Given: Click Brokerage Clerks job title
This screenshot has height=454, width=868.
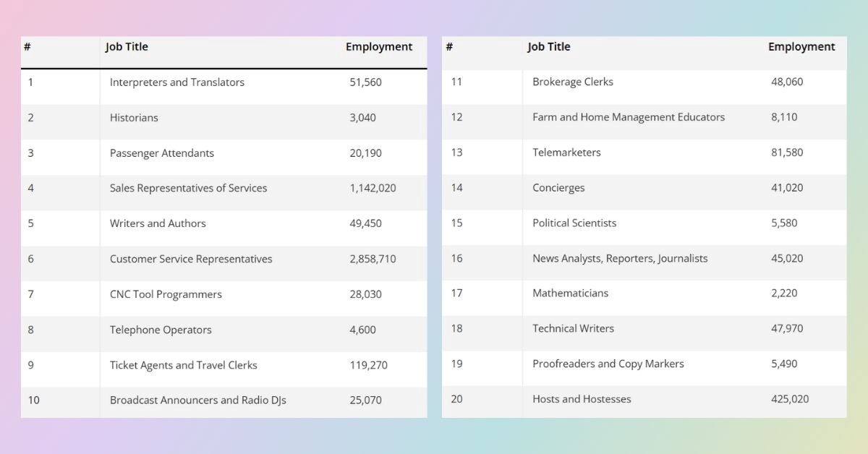Looking at the screenshot, I should 573,82.
